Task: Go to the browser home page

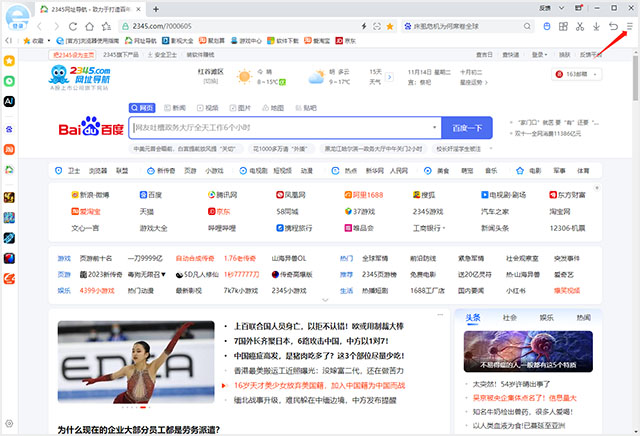Action: (89, 27)
